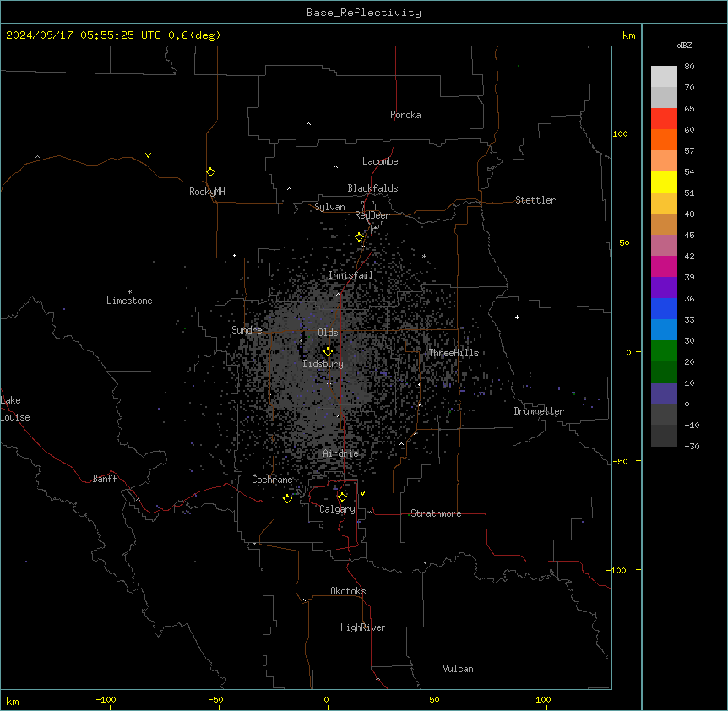
Task: Click the Banff label
Action: click(x=105, y=479)
